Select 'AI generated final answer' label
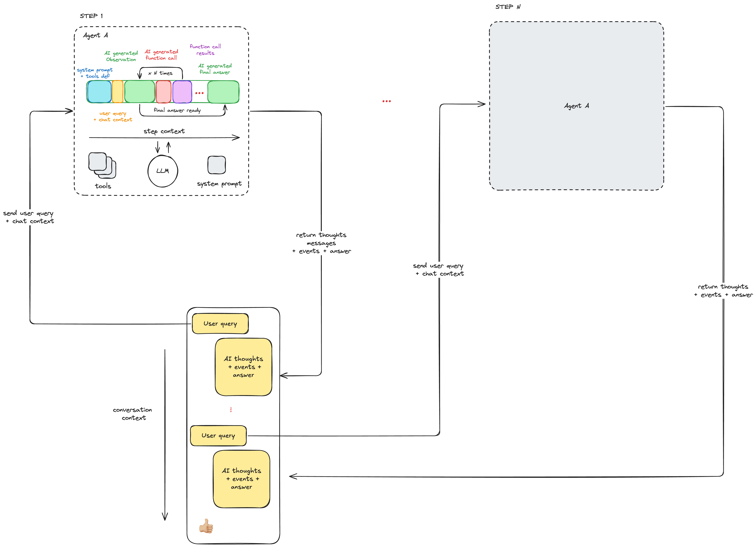Screen dimensions: 756x547 (x=215, y=69)
